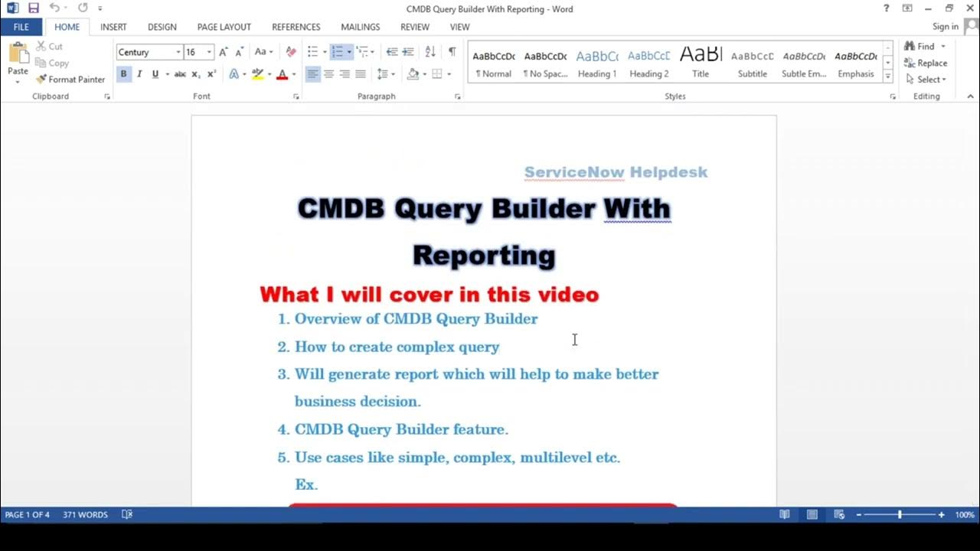
Task: Open Select dropdown in Editing
Action: (926, 80)
